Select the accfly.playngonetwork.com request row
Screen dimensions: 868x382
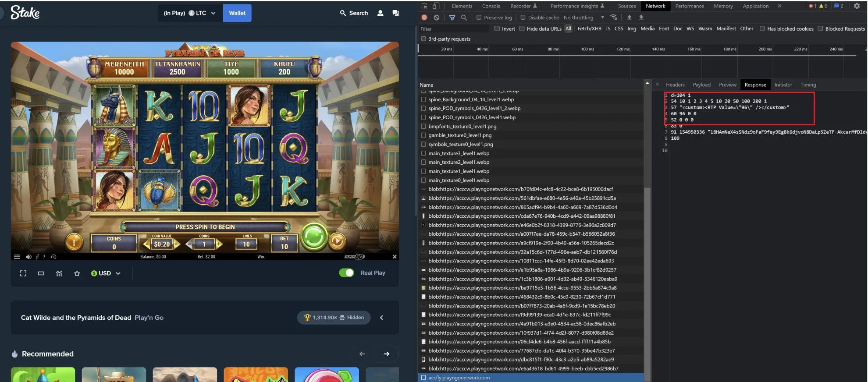(x=531, y=378)
